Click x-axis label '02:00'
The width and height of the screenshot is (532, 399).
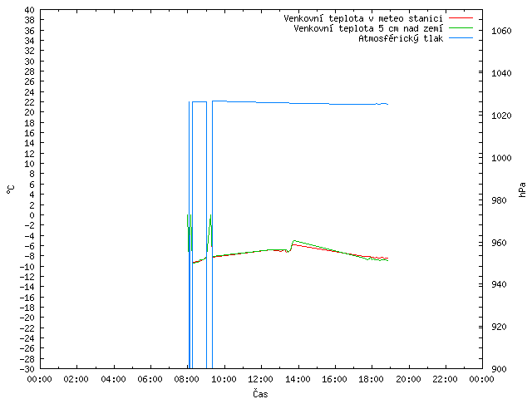coord(76,379)
